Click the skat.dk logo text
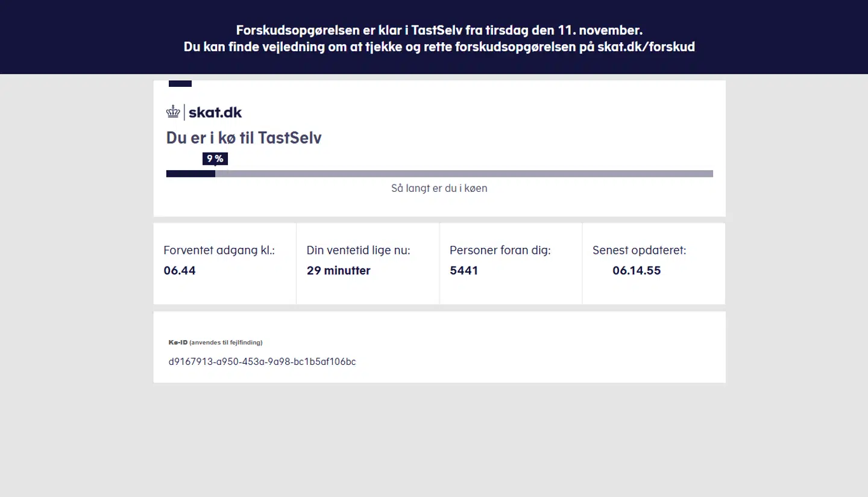The width and height of the screenshot is (868, 497). (x=215, y=112)
